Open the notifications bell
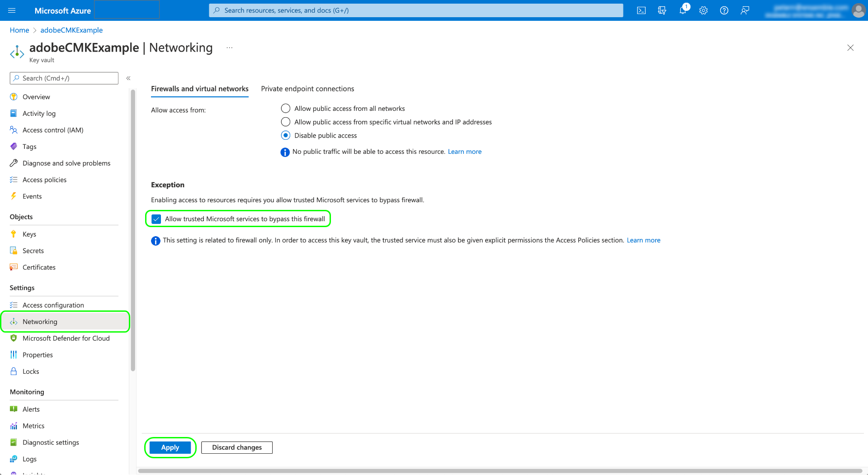 683,10
